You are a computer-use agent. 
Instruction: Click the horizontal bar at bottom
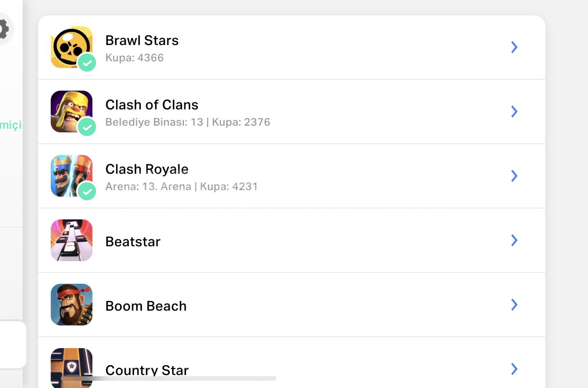click(169, 378)
